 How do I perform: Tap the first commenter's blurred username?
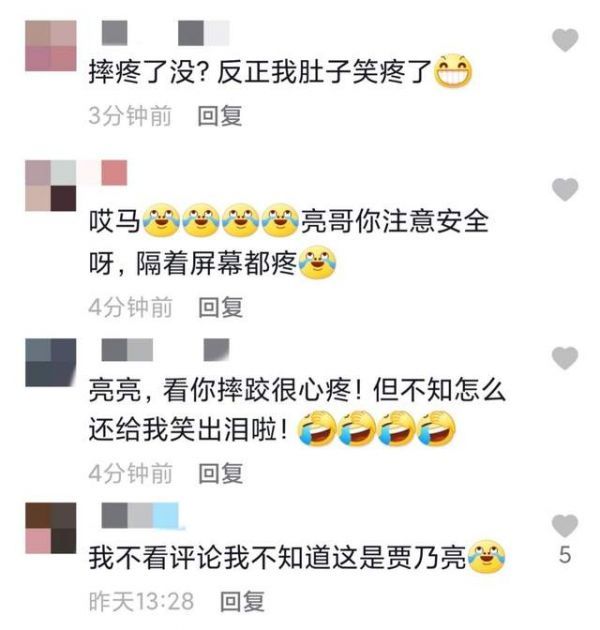tap(165, 33)
